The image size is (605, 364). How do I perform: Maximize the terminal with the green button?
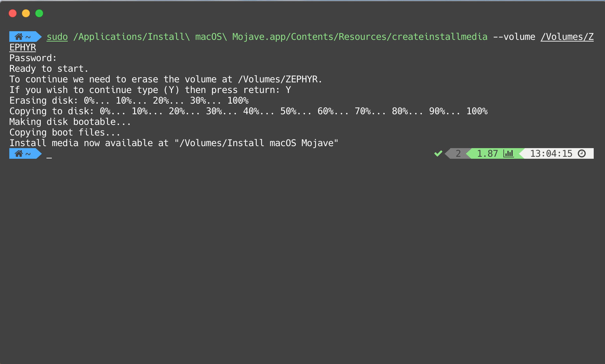[39, 13]
